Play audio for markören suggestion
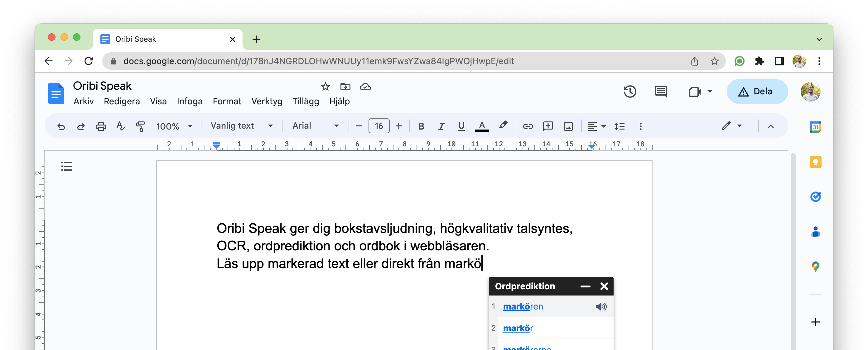Image resolution: width=868 pixels, height=350 pixels. 601,307
